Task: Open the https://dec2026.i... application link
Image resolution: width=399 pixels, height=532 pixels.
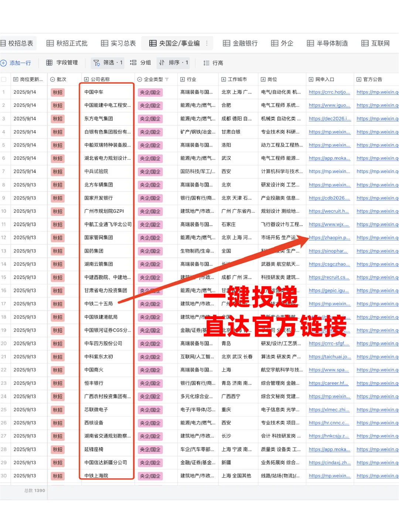Action: click(329, 119)
